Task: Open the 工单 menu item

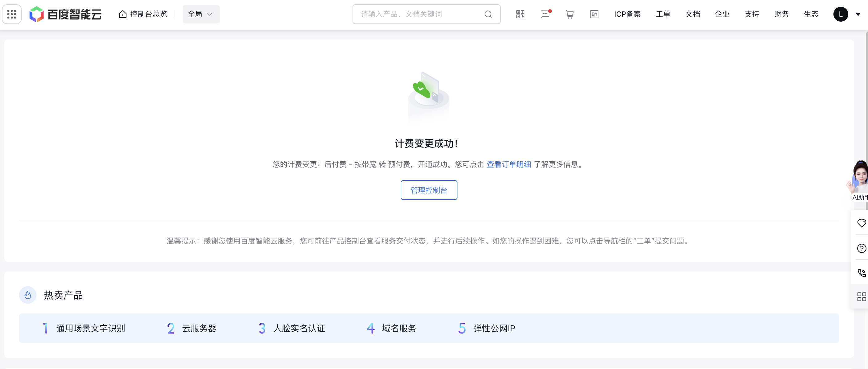Action: tap(663, 14)
